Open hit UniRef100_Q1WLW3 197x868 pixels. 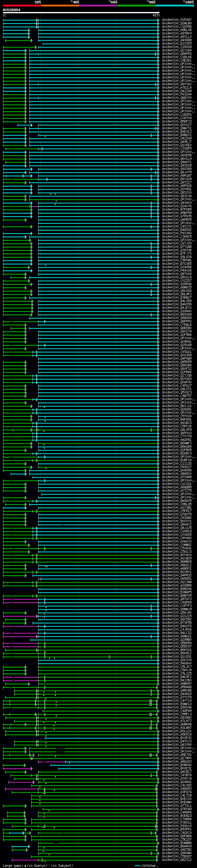pyautogui.click(x=177, y=23)
